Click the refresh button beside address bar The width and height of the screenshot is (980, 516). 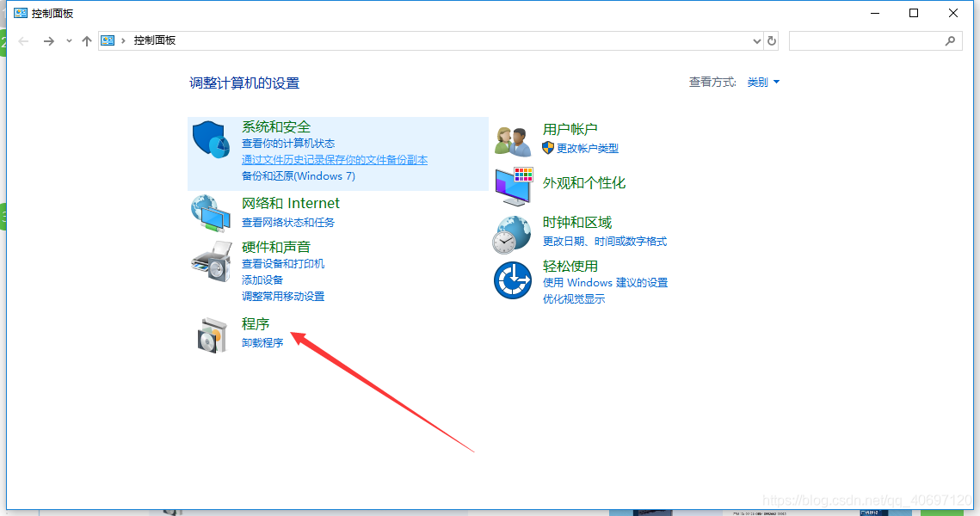772,40
